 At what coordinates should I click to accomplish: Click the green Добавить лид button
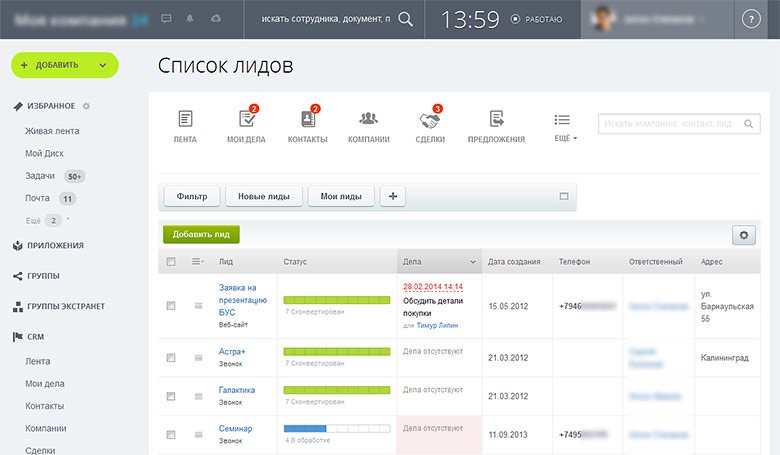tap(201, 235)
